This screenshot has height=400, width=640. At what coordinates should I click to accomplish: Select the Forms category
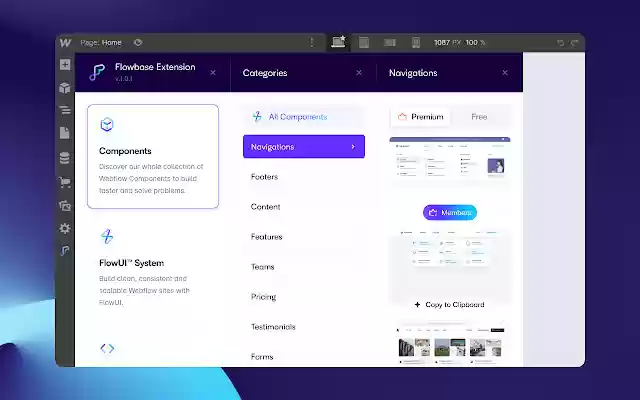tap(262, 357)
